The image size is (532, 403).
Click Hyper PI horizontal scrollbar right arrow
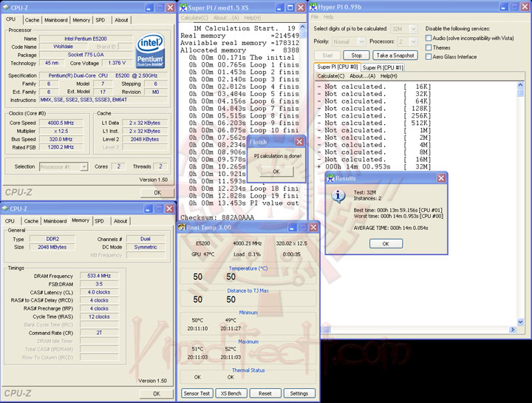click(x=513, y=329)
